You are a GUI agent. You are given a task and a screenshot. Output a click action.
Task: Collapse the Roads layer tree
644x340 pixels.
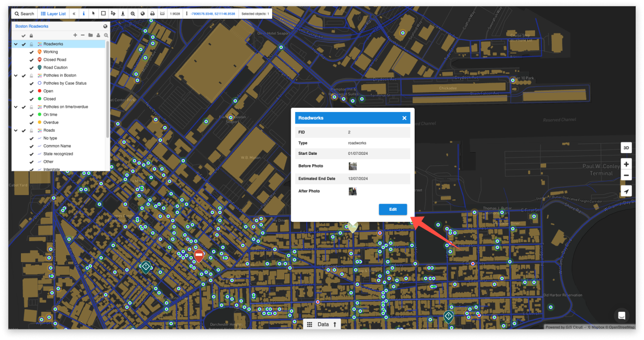pyautogui.click(x=16, y=130)
